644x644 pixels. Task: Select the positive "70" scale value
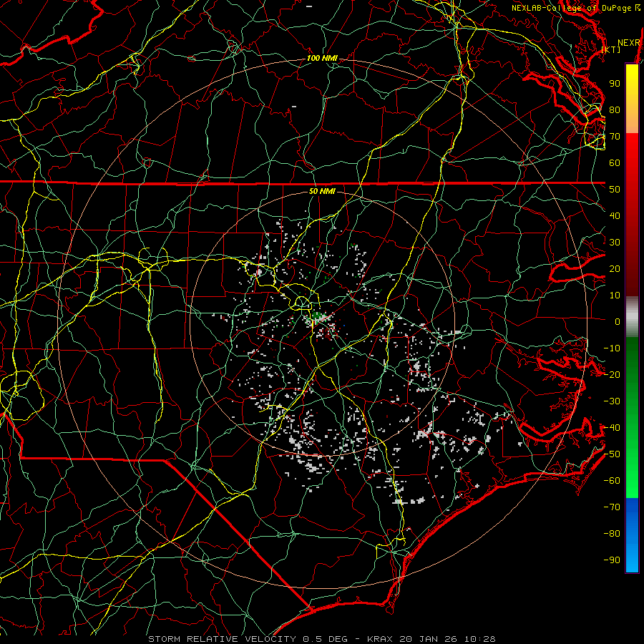(615, 137)
